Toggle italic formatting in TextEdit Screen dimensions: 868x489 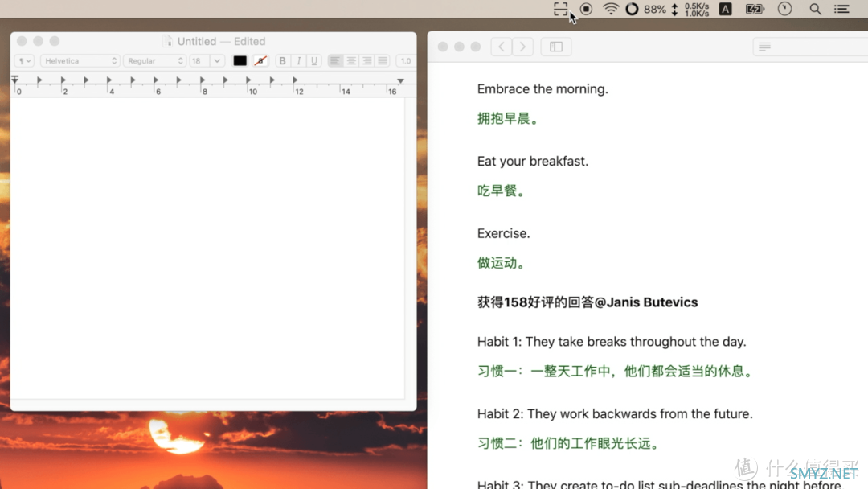298,61
